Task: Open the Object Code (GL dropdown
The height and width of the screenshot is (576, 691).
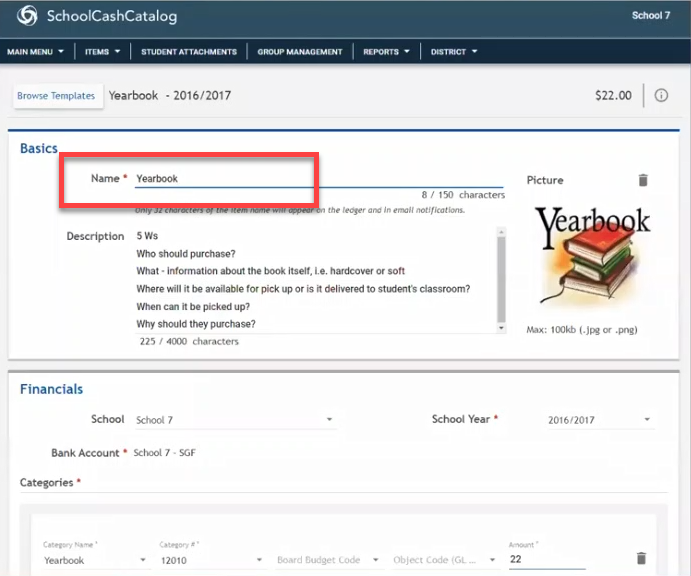Action: tap(444, 560)
